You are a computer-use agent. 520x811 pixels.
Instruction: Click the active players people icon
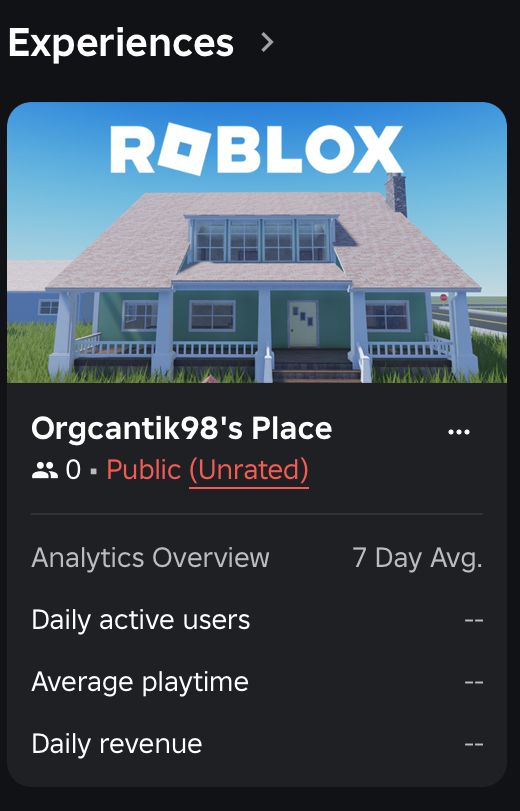[44, 470]
